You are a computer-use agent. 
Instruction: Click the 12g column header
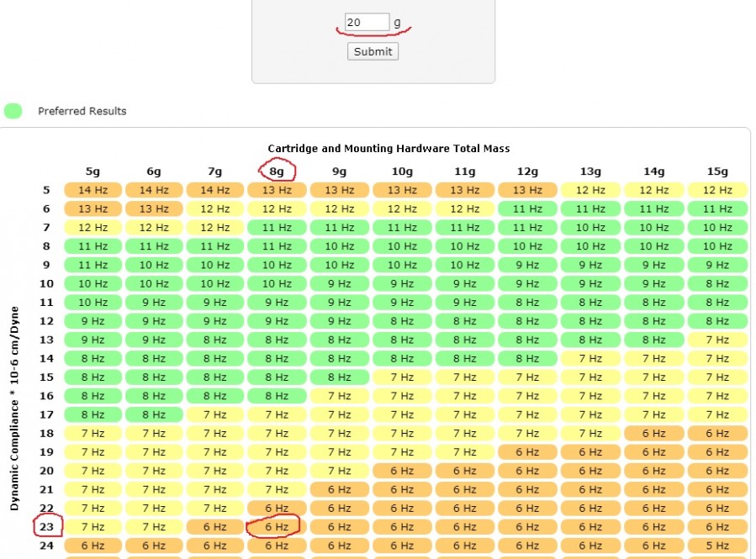coord(527,171)
